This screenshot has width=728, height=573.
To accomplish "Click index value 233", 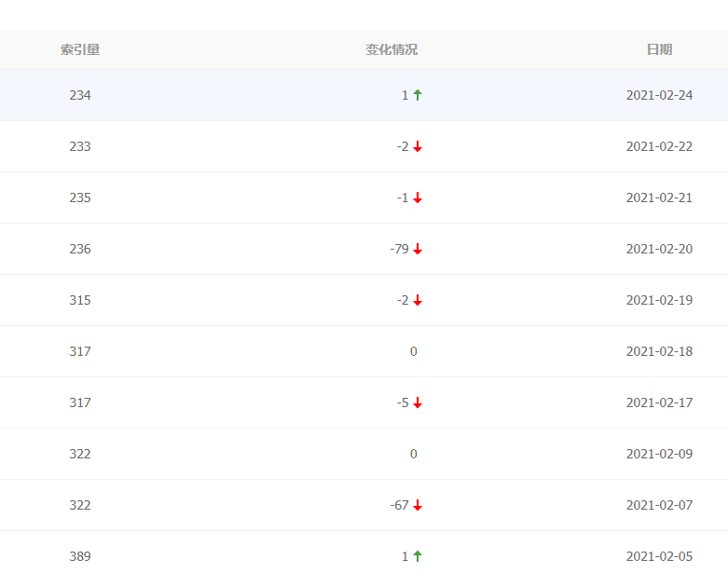I will coord(80,146).
